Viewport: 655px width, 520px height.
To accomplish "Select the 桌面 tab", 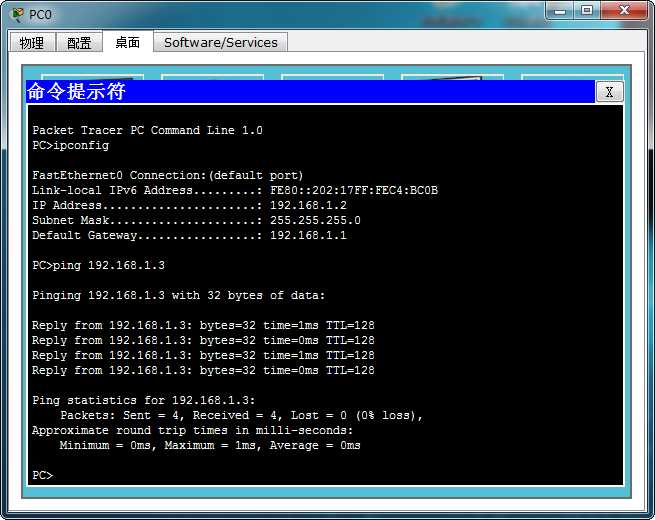I will (x=128, y=42).
